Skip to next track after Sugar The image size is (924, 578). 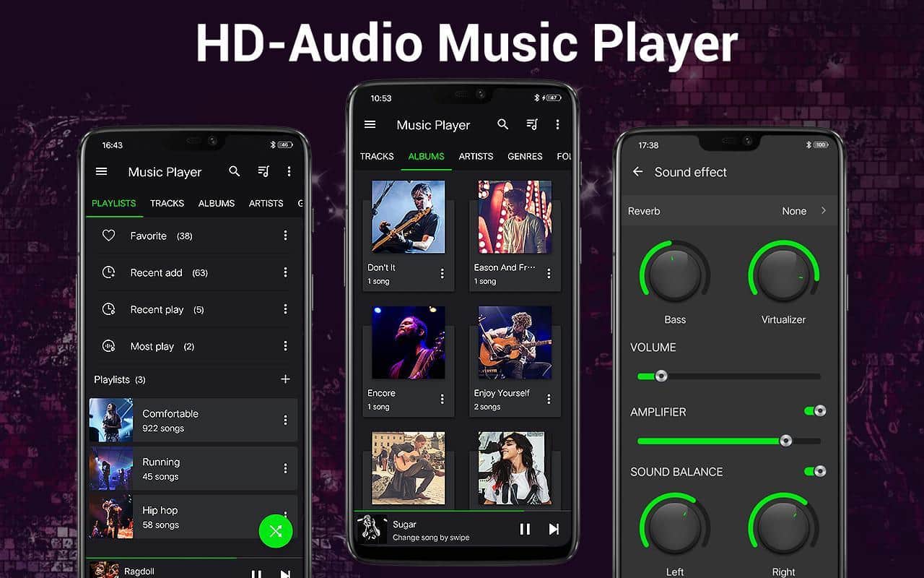(x=554, y=529)
